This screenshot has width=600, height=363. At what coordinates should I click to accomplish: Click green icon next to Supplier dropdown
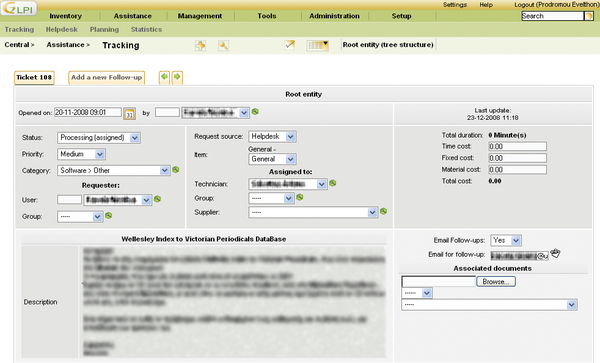[383, 211]
